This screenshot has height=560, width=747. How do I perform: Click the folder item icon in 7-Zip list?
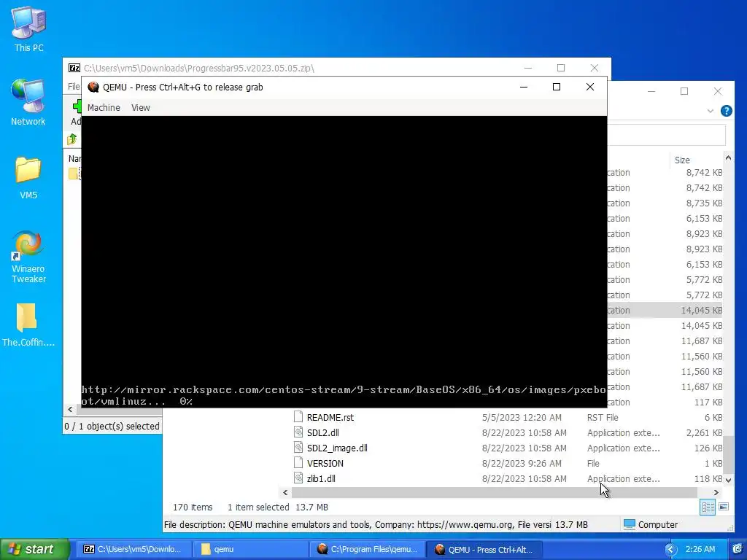pos(73,174)
